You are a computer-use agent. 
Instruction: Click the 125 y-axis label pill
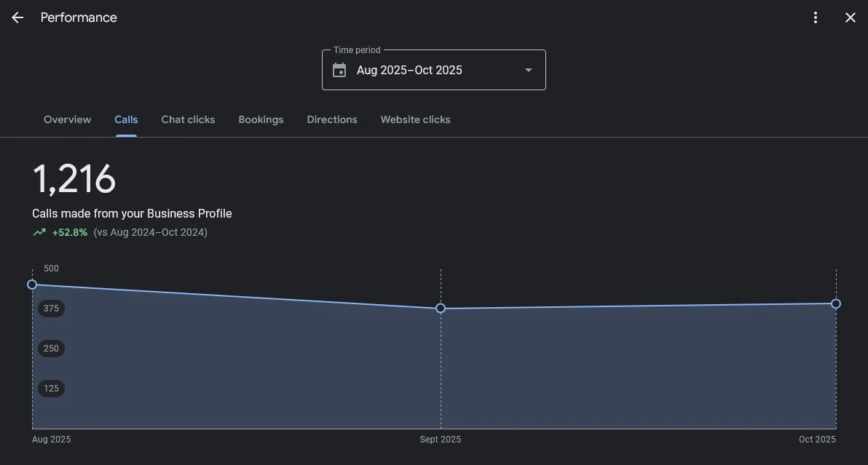point(51,389)
